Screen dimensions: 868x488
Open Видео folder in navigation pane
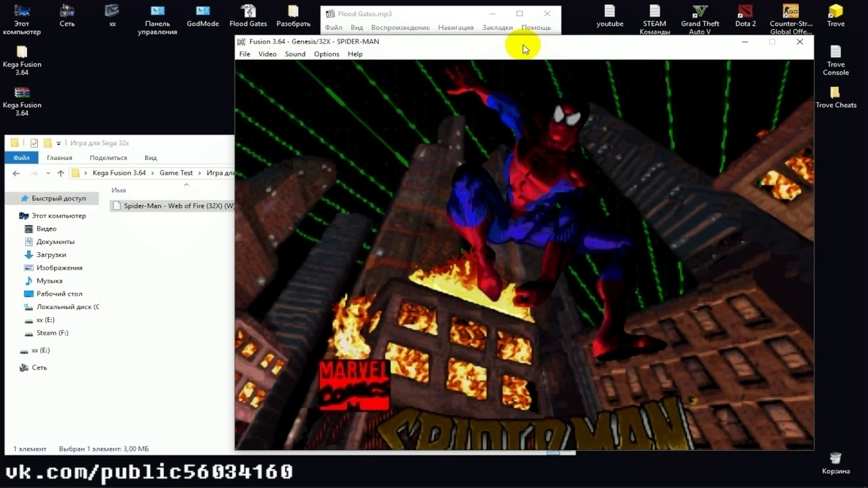(46, 229)
